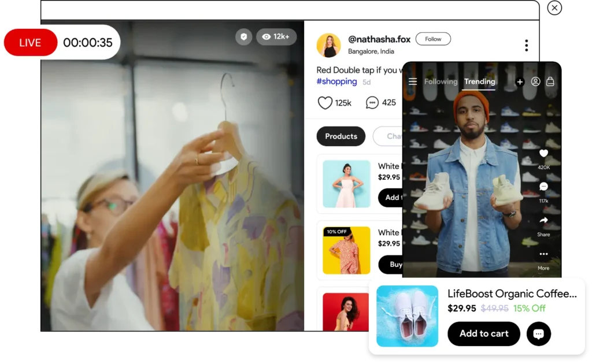Switch to the Following tab

pos(441,81)
